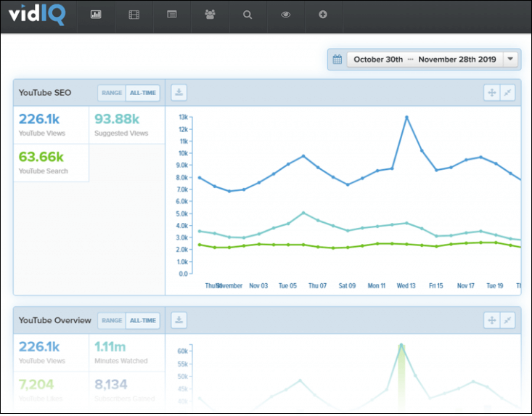Click the magnifier search icon
Screen dimensions: 532x416
247,15
